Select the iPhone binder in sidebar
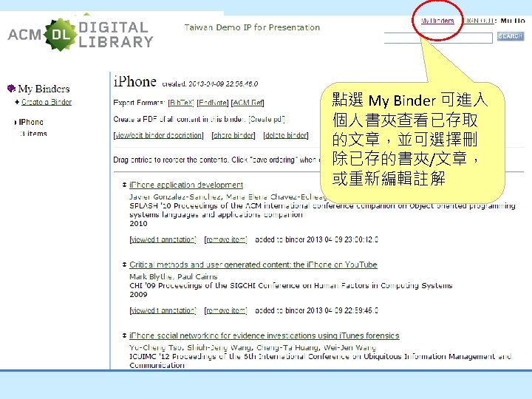The height and width of the screenshot is (399, 532). 31,122
